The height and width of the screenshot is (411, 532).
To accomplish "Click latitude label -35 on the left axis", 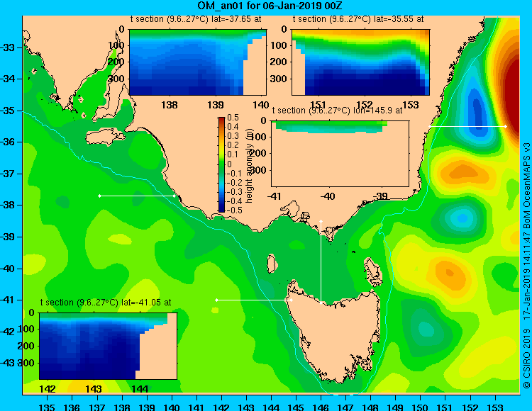I will (x=8, y=111).
